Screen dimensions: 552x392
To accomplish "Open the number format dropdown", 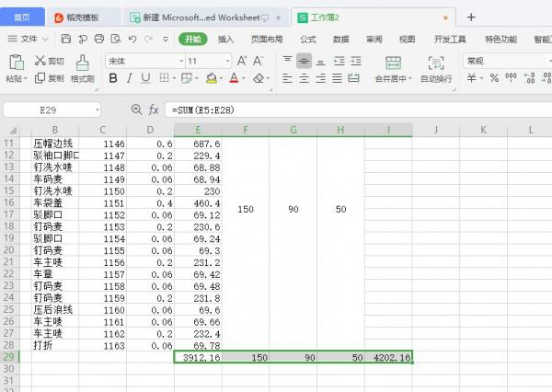I will [550, 61].
